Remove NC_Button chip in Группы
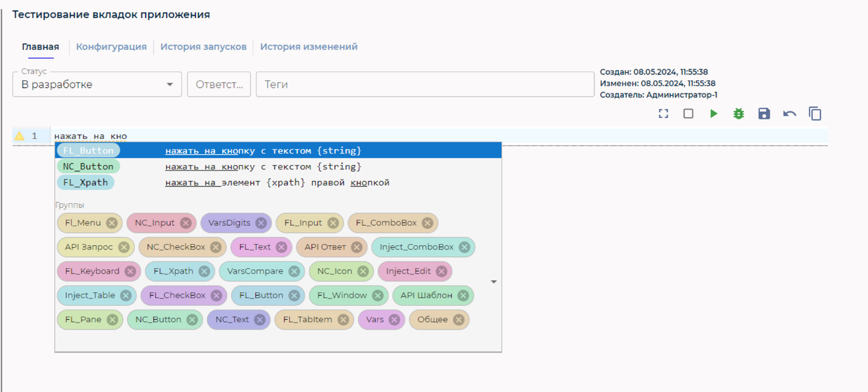The width and height of the screenshot is (868, 392). 192,320
